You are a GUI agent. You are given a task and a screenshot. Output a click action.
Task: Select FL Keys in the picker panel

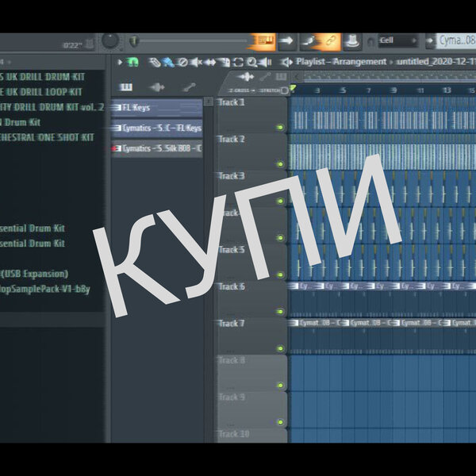(x=157, y=108)
